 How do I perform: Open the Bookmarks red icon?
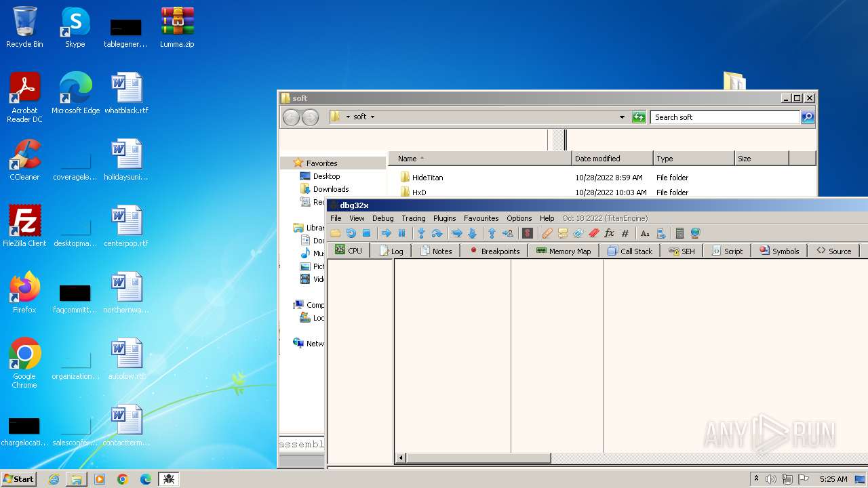point(594,233)
